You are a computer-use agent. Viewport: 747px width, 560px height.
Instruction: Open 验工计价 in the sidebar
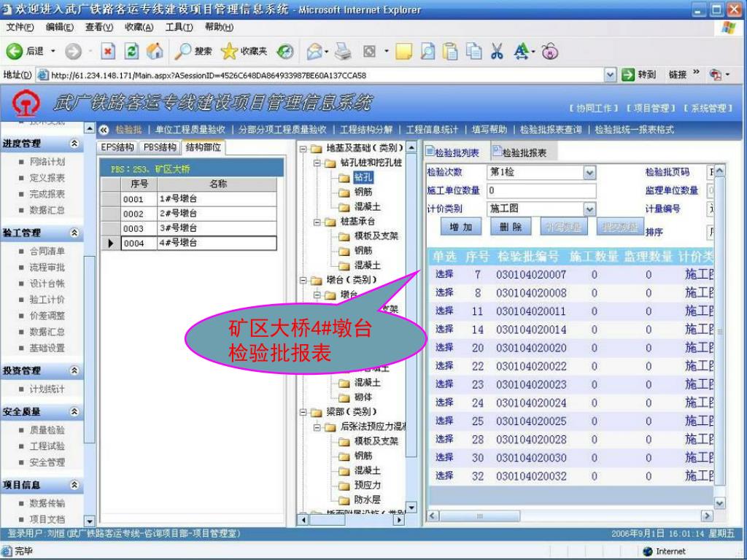47,300
